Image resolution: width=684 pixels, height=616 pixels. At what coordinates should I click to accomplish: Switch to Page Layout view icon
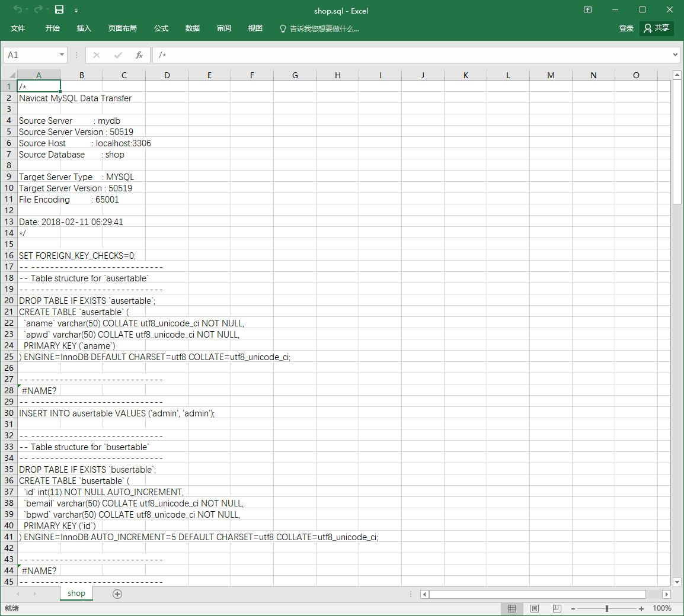(x=535, y=608)
